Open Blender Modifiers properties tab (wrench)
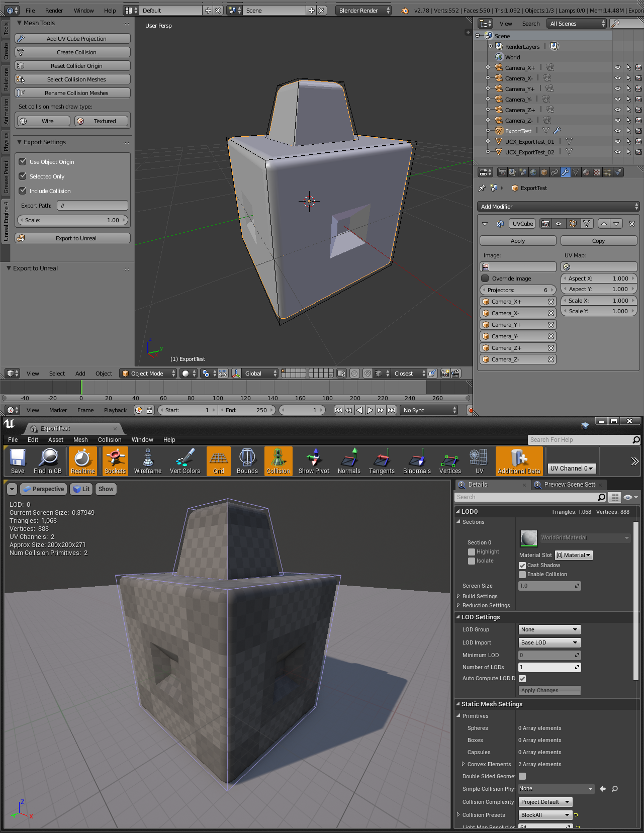This screenshot has height=833, width=644. [x=566, y=172]
